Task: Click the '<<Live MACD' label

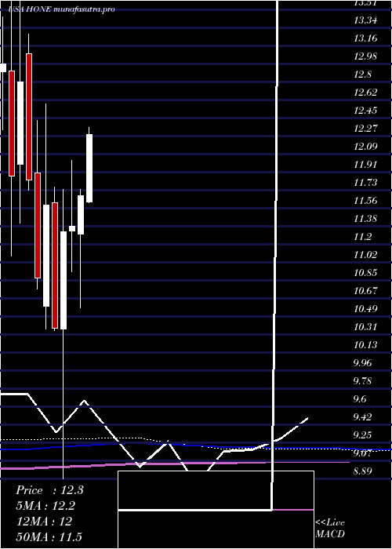Action: pyautogui.click(x=330, y=528)
